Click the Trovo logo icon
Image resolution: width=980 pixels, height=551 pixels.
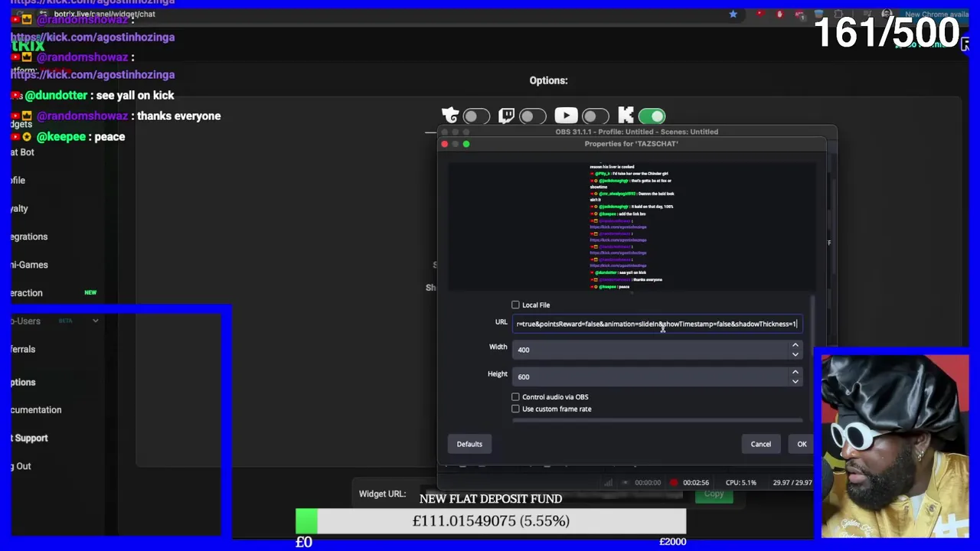(x=450, y=116)
